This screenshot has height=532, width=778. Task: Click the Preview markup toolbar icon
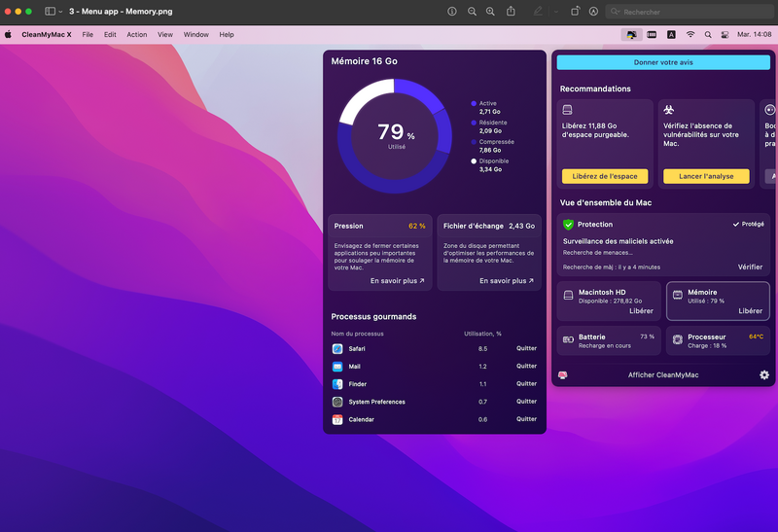click(593, 11)
